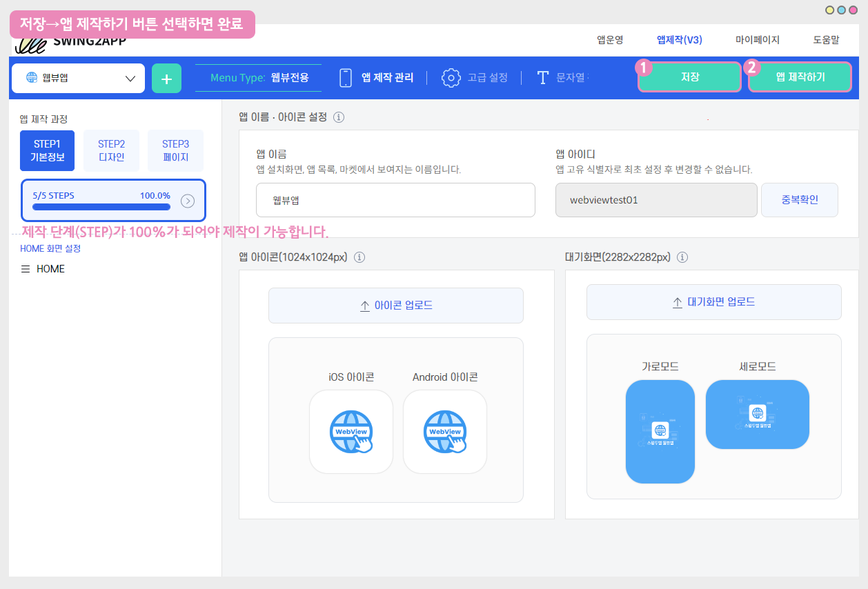Switch to STEP3 페이지 tab
The image size is (868, 589).
[175, 150]
